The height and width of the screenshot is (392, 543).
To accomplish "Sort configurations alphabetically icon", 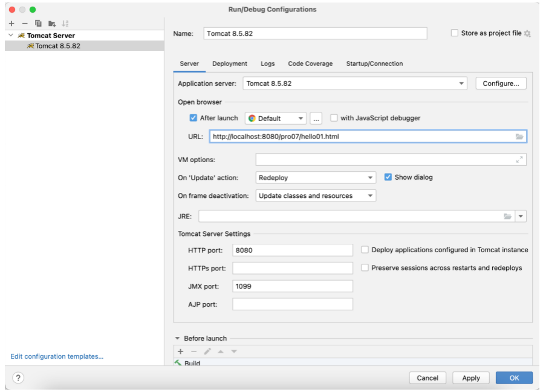I will pyautogui.click(x=65, y=24).
